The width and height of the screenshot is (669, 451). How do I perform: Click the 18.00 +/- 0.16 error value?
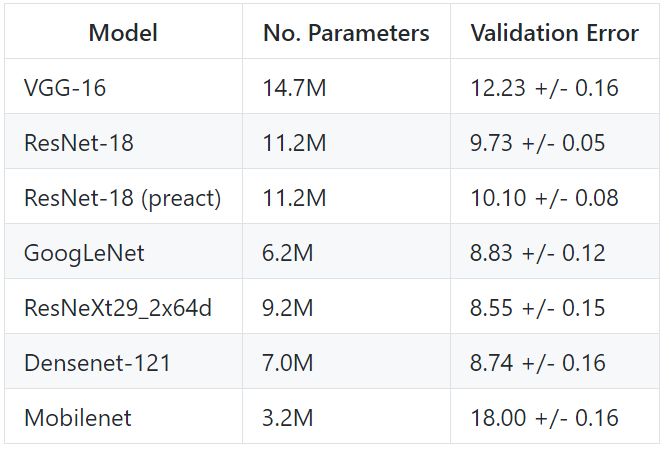click(x=544, y=418)
